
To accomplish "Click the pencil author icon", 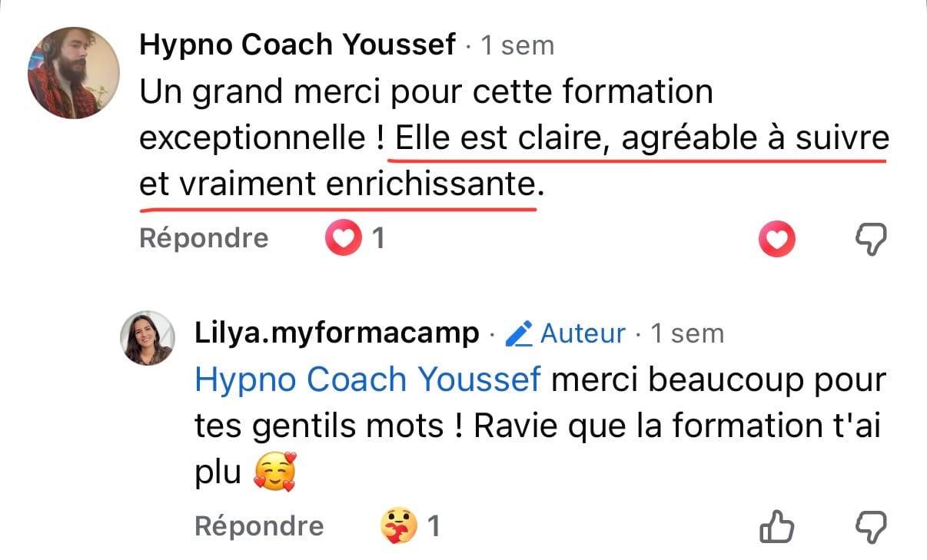I will point(520,334).
